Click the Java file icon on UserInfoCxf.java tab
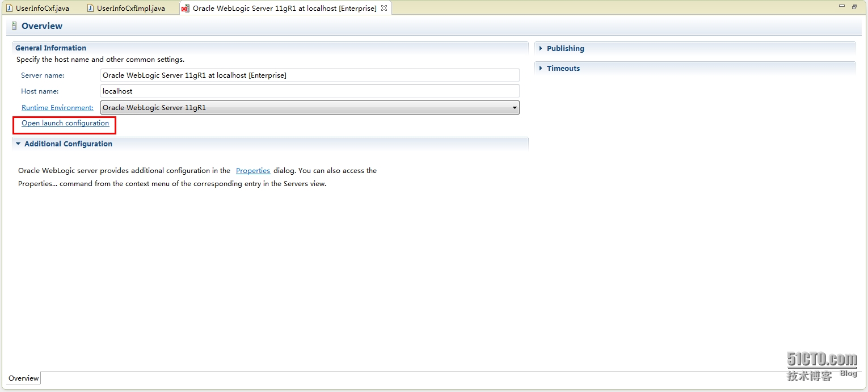Image resolution: width=868 pixels, height=392 pixels. point(9,8)
